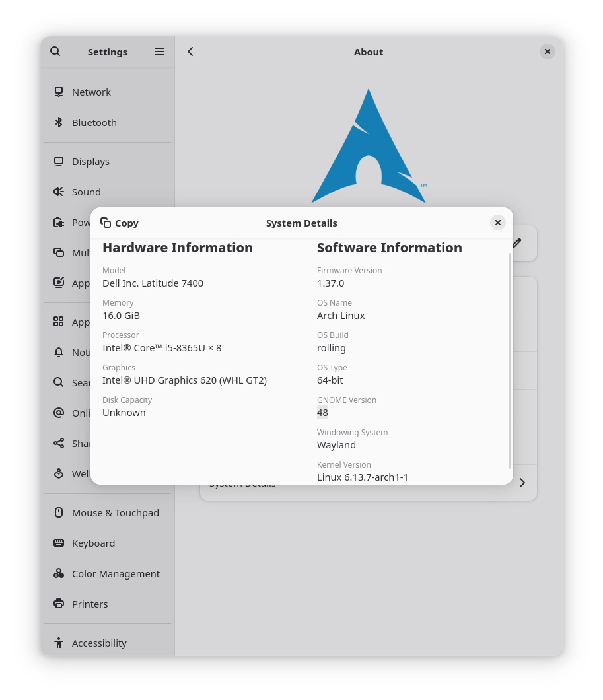Click the OS Type value 64-bit
Screen dimensions: 603x700
[x=330, y=380]
